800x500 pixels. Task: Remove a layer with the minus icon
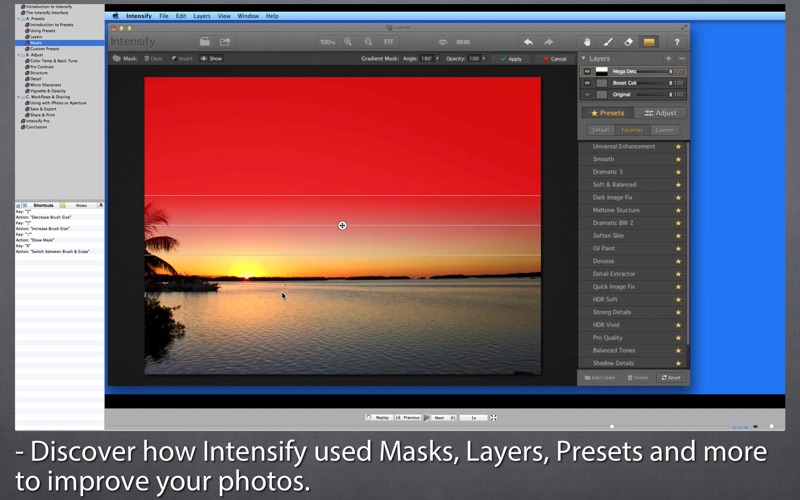tap(682, 58)
